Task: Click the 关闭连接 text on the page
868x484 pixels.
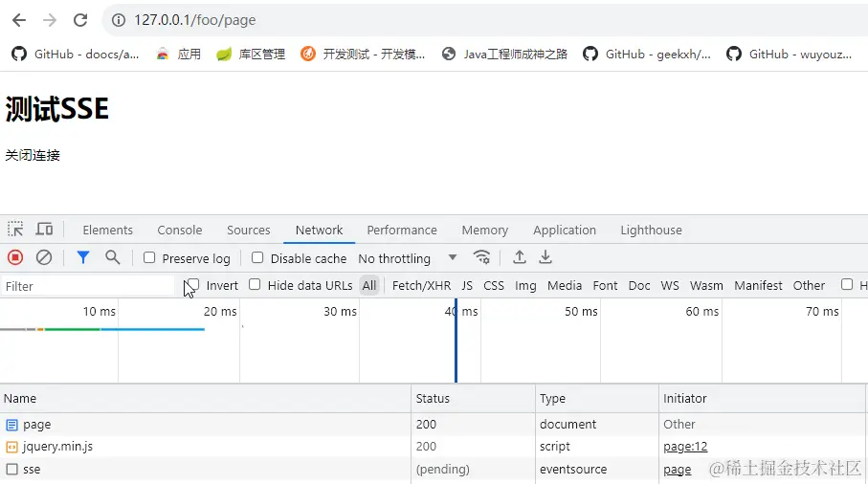Action: [33, 155]
